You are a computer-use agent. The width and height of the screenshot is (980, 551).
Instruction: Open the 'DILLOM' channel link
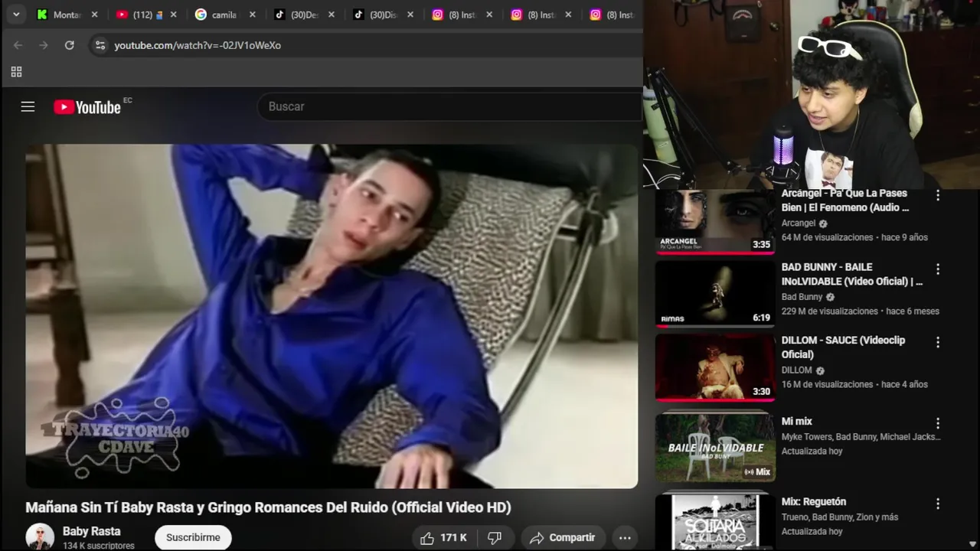[796, 370]
